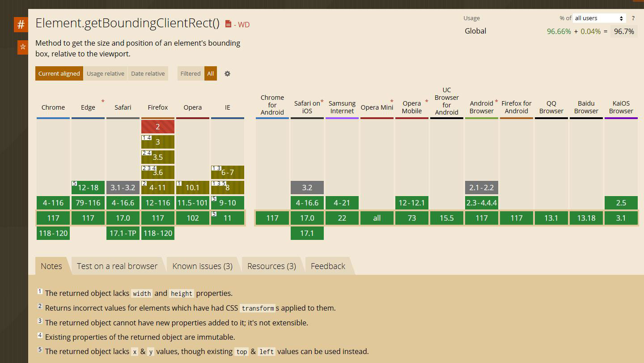Open Resources (3) tab
The height and width of the screenshot is (363, 644).
tap(272, 266)
